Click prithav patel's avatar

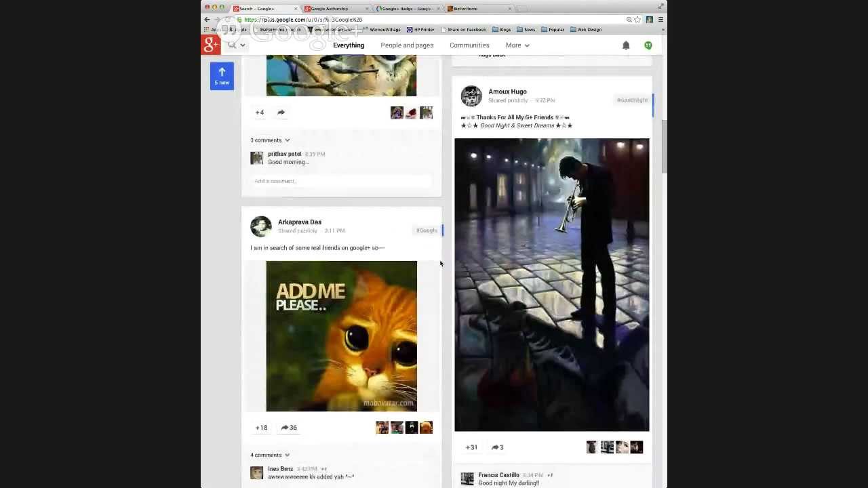coord(256,158)
